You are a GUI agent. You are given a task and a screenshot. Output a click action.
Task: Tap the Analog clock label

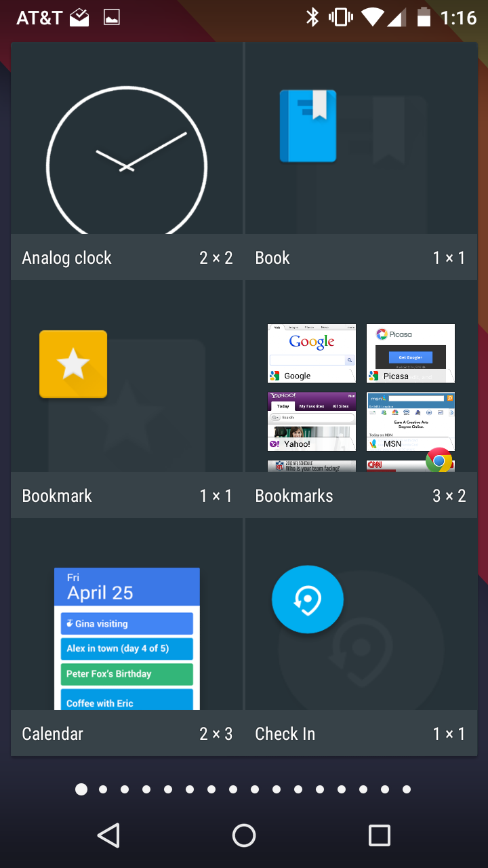[x=66, y=258]
